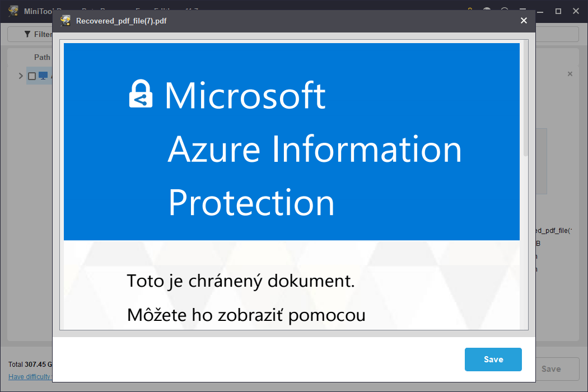Click the preview dialog's title bar icon
Viewport: 588px width, 392px height.
click(66, 21)
